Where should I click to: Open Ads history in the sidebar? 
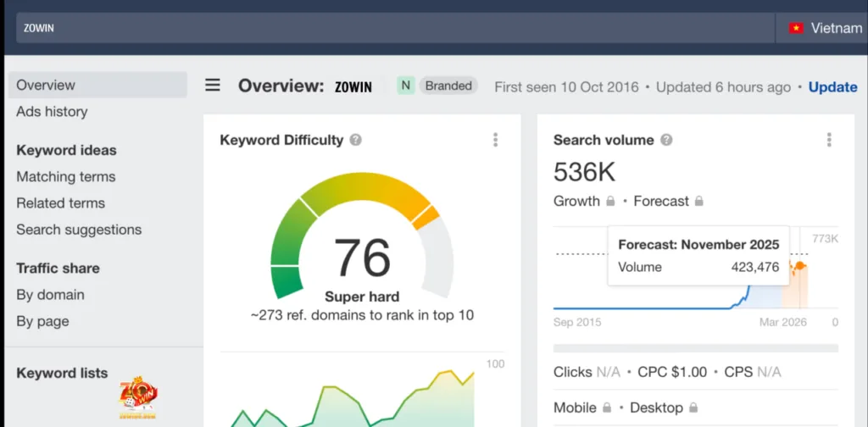pyautogui.click(x=52, y=112)
